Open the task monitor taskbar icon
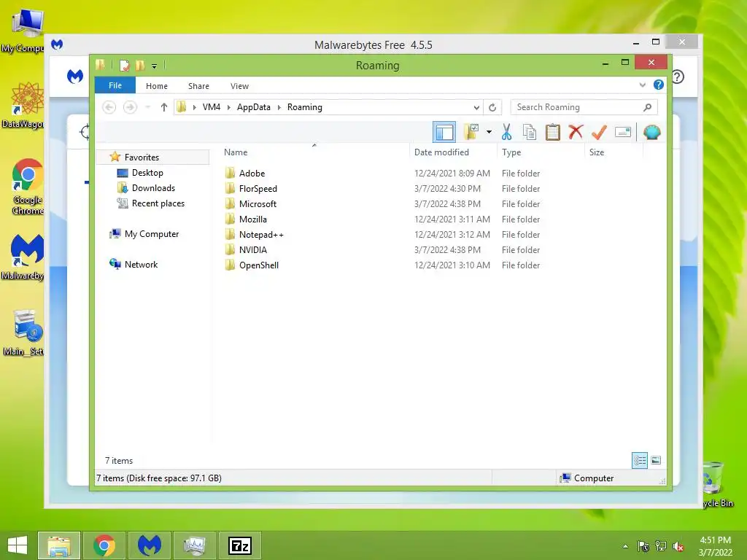Image resolution: width=747 pixels, height=560 pixels. coord(194,545)
